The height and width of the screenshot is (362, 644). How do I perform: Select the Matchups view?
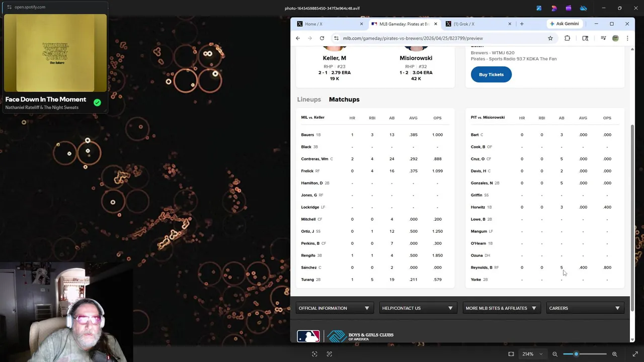[x=344, y=100]
